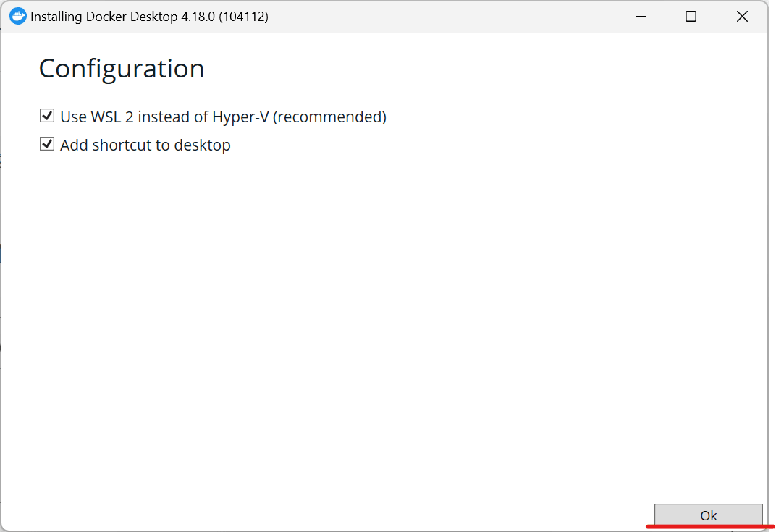This screenshot has height=532, width=776.
Task: Click the Docker whale icon in the title bar
Action: [x=17, y=15]
